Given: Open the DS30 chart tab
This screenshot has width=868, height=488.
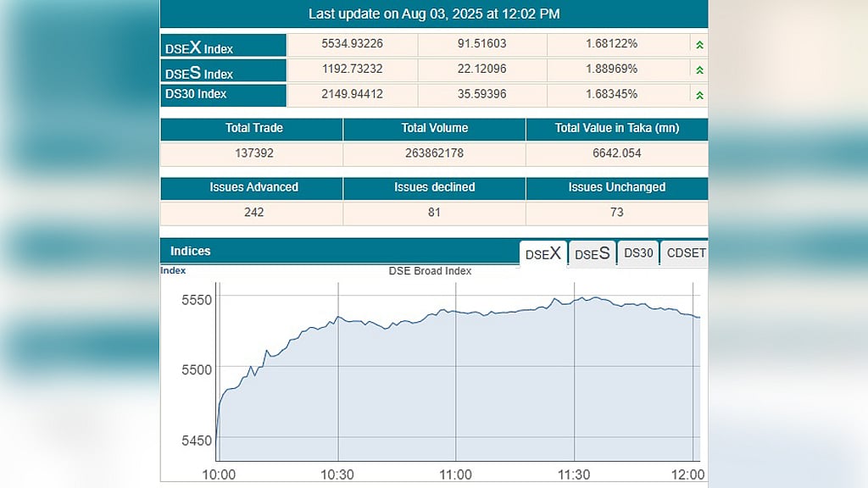Looking at the screenshot, I should [638, 253].
